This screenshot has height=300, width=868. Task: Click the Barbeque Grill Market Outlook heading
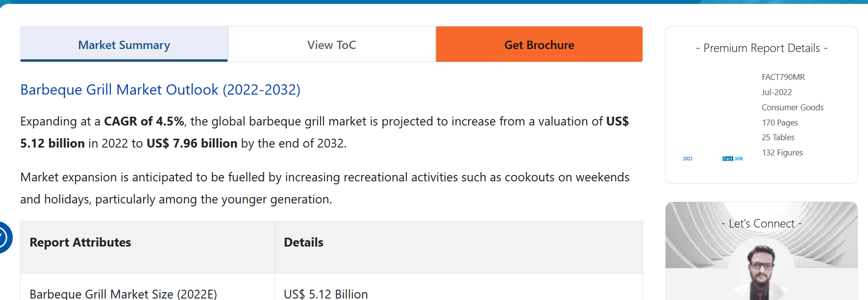click(x=160, y=90)
